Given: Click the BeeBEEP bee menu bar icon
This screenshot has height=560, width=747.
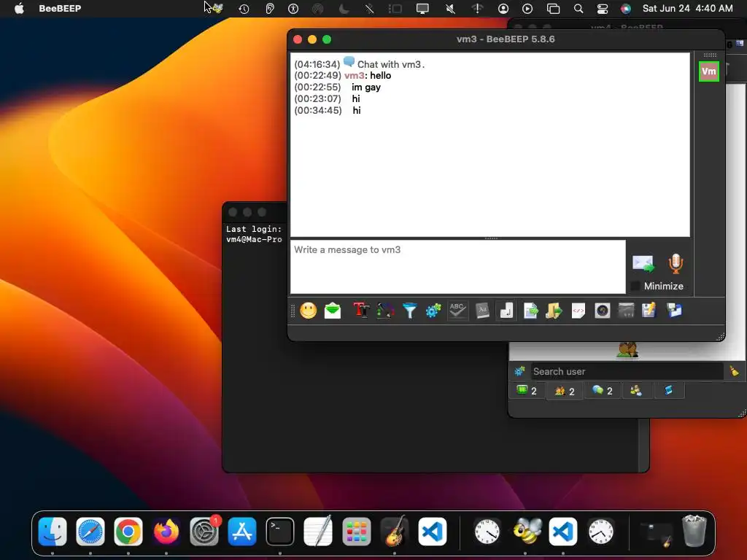Looking at the screenshot, I should pos(218,8).
